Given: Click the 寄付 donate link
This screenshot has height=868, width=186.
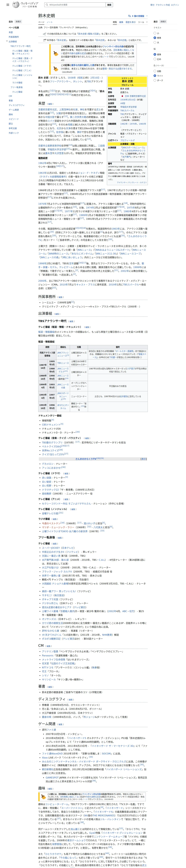Looking at the screenshot, I should (152, 5).
